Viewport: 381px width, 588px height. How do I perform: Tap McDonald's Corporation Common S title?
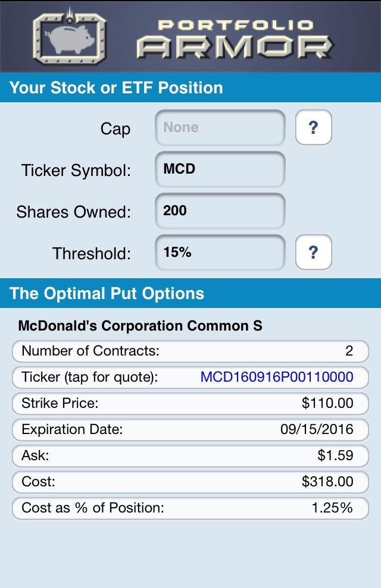(x=140, y=325)
